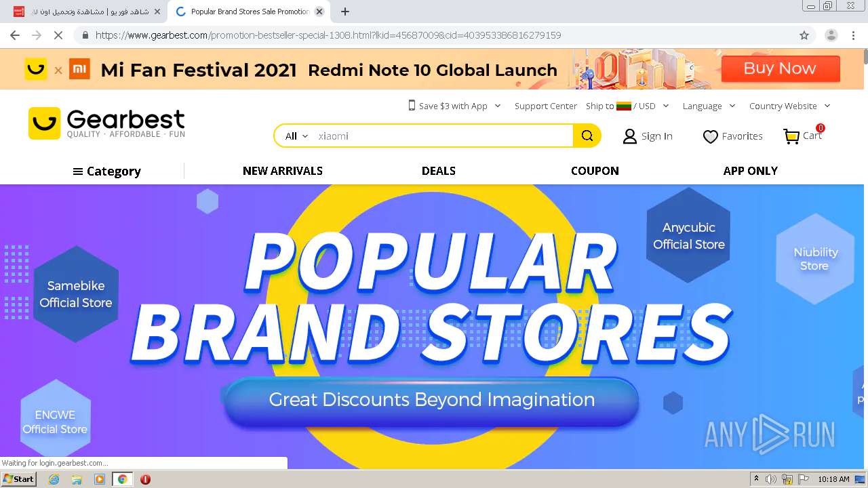
Task: Go back with browser back arrow
Action: [15, 35]
